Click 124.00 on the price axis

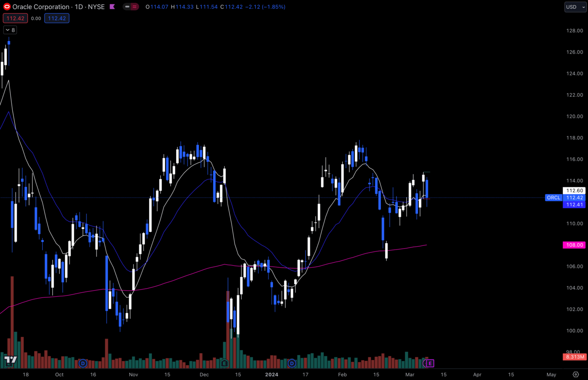click(x=574, y=74)
